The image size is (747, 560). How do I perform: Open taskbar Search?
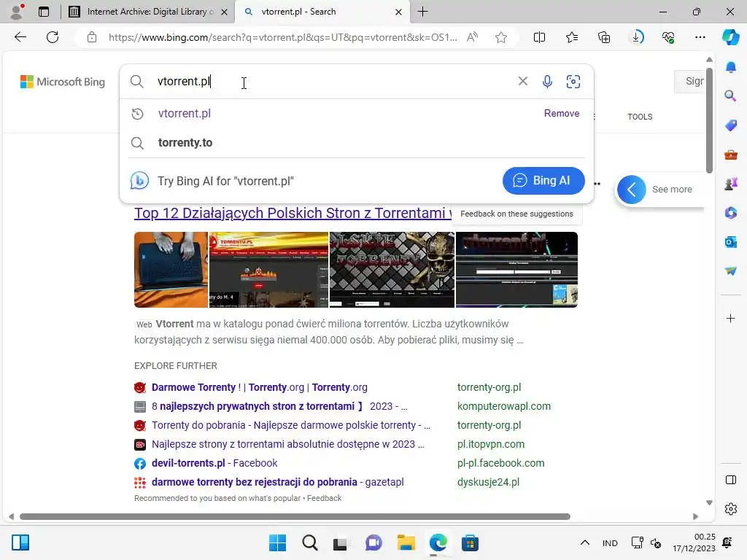(x=309, y=542)
